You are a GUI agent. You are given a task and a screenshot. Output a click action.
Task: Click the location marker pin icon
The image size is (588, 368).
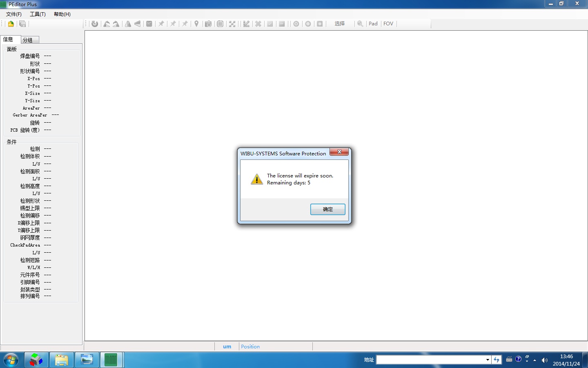point(196,24)
